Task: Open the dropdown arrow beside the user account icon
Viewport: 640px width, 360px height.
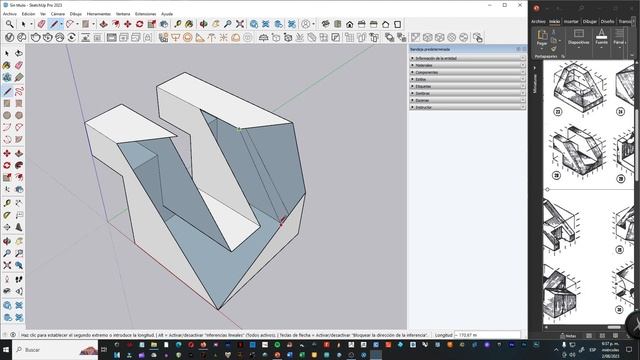Action: (313, 24)
